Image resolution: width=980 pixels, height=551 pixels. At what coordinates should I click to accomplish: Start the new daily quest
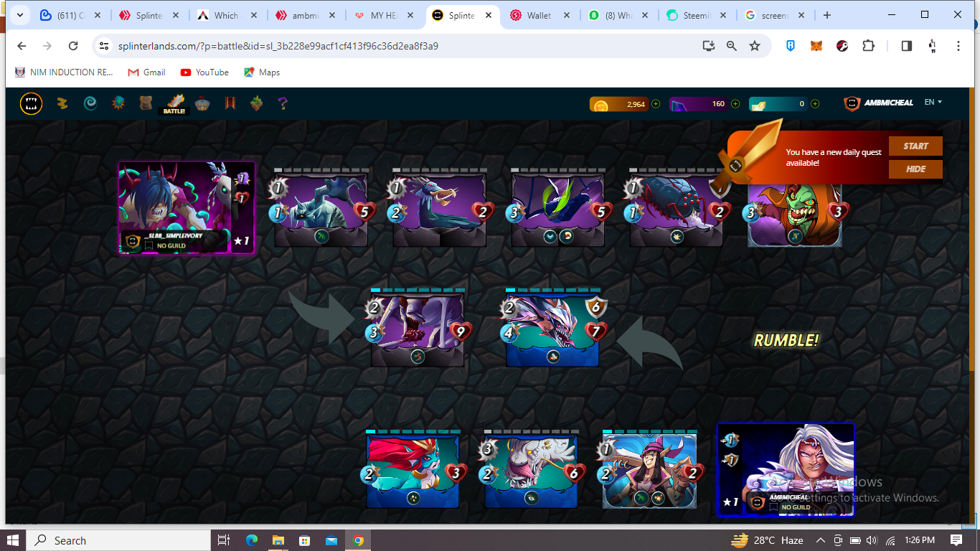point(915,146)
